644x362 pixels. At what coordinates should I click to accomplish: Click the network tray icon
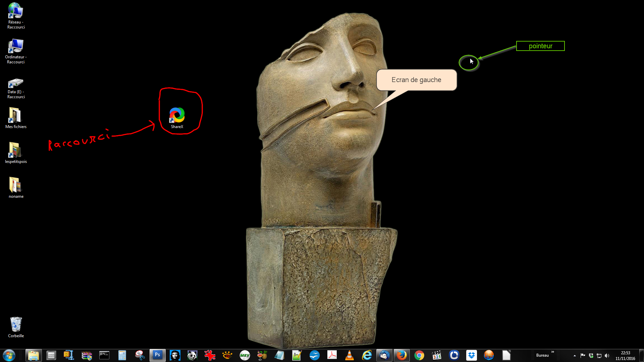click(599, 356)
